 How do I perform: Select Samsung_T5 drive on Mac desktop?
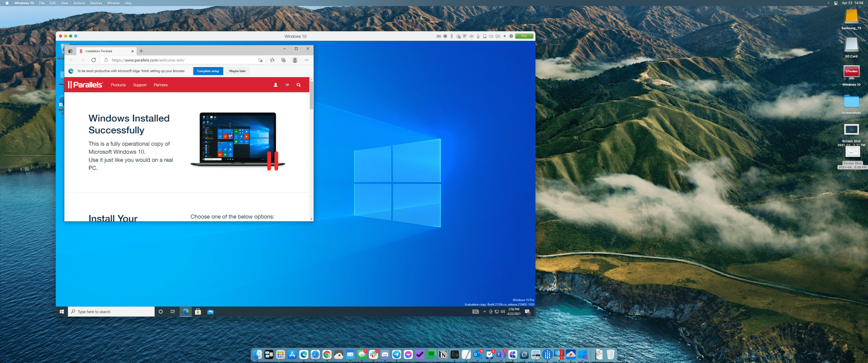[851, 19]
